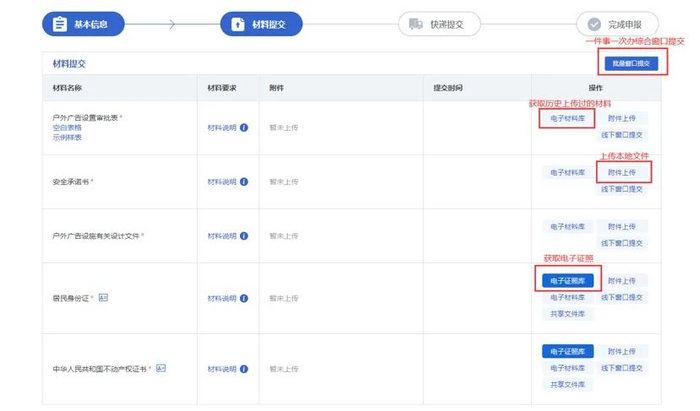The image size is (700, 411).
Task: Click the info icon beside 户外广告设置审批表 材料说明
Action: [244, 128]
